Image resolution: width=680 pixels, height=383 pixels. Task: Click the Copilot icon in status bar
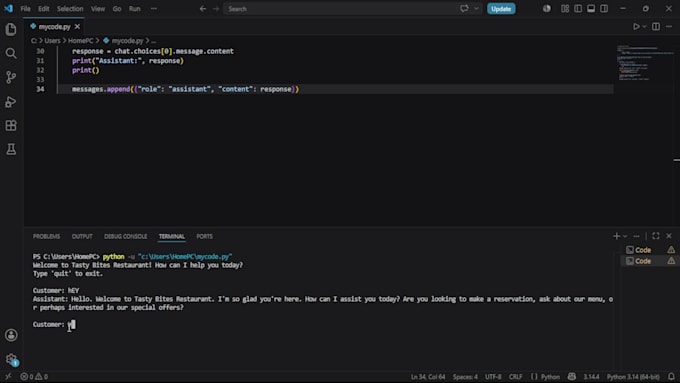[x=572, y=376]
